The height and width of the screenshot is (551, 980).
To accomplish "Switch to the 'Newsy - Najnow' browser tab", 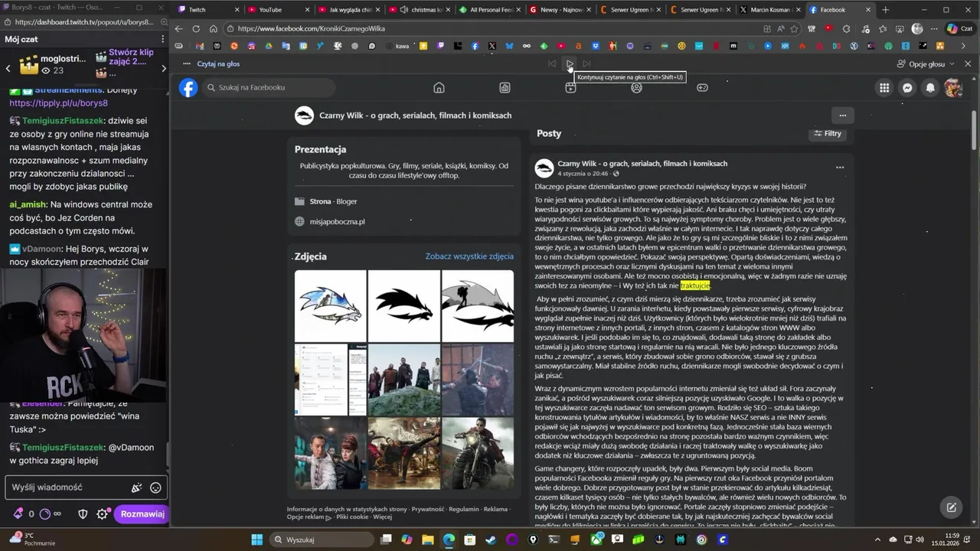I will (x=560, y=10).
